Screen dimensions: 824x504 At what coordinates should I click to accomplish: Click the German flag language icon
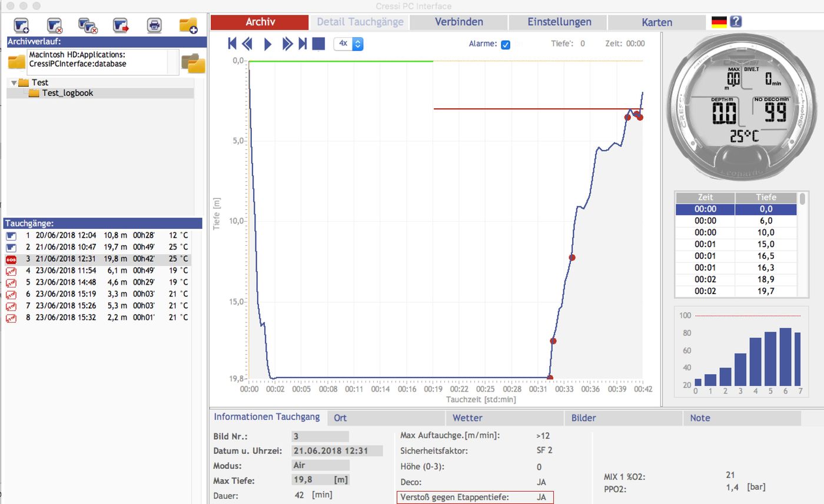(719, 22)
